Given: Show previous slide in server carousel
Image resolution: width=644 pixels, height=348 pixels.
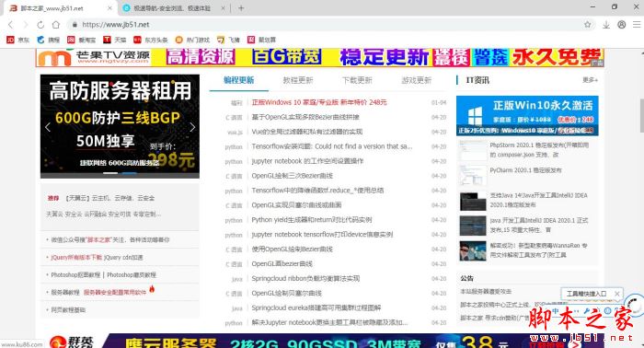Looking at the screenshot, I should (x=48, y=127).
